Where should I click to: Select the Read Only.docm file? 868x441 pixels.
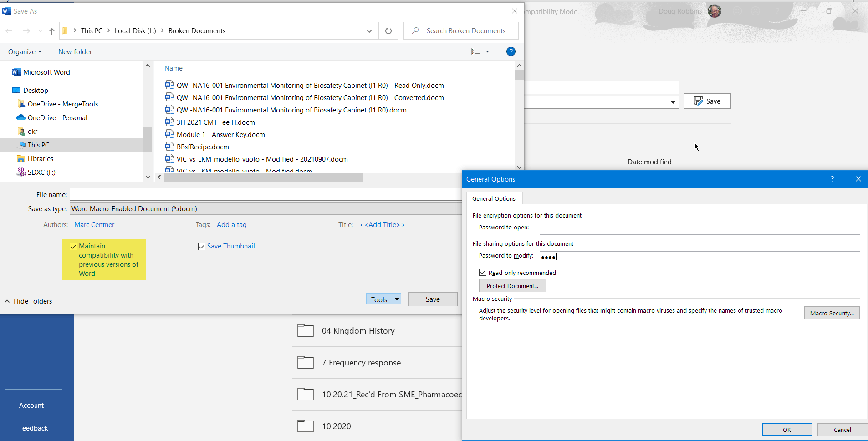tap(310, 86)
